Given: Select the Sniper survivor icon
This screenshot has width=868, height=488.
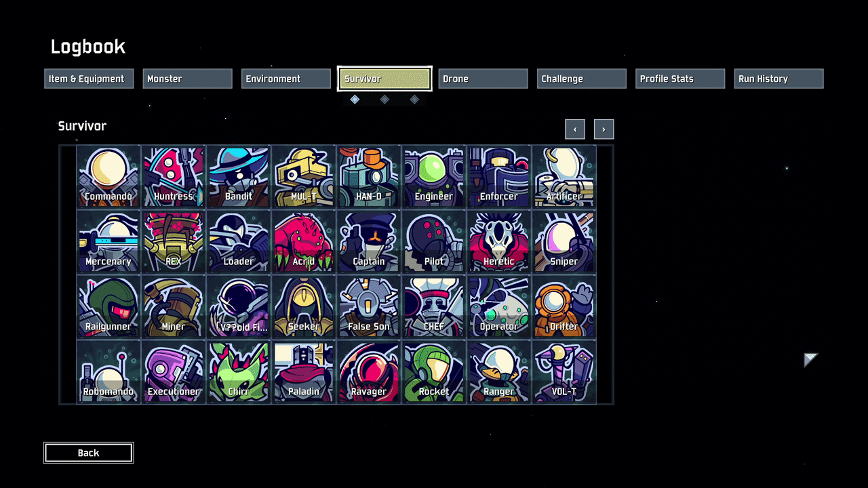Looking at the screenshot, I should click(x=564, y=241).
